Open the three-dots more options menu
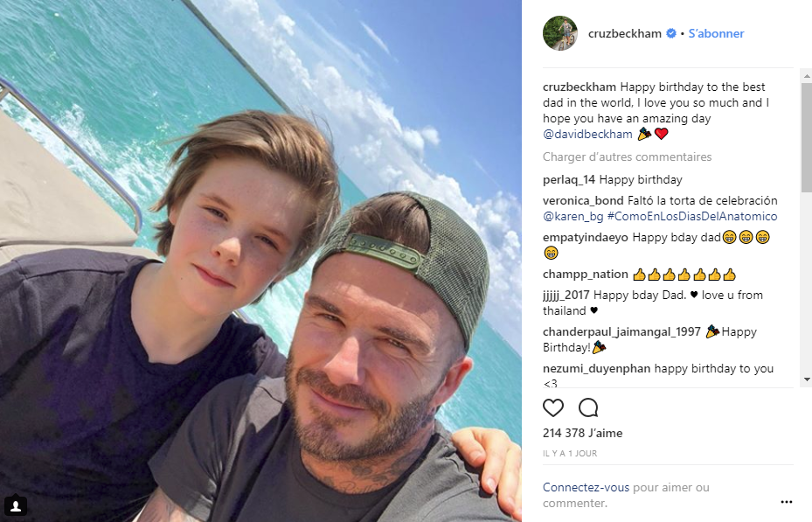812x522 pixels. [x=786, y=502]
